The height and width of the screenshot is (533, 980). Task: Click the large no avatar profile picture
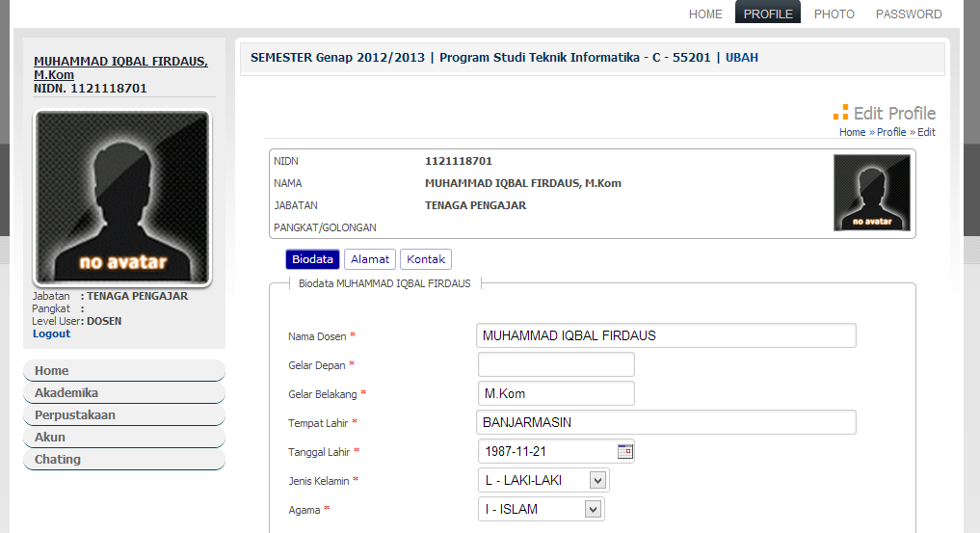[x=122, y=199]
